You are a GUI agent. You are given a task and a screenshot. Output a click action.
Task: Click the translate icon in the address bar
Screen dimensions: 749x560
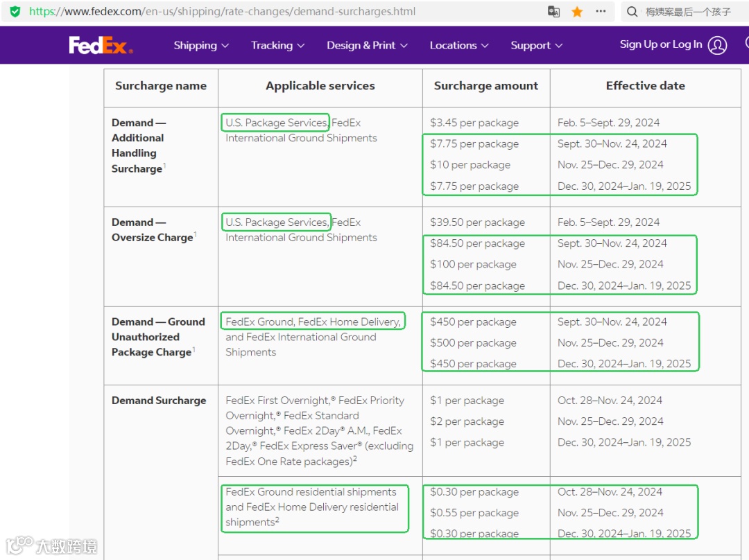(x=553, y=11)
